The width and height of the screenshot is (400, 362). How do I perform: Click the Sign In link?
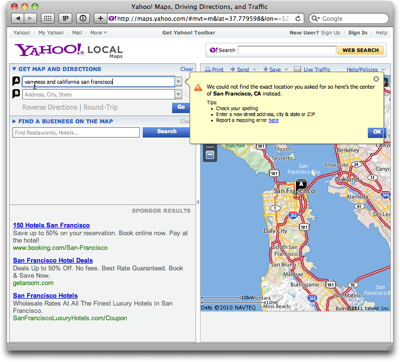pos(358,33)
